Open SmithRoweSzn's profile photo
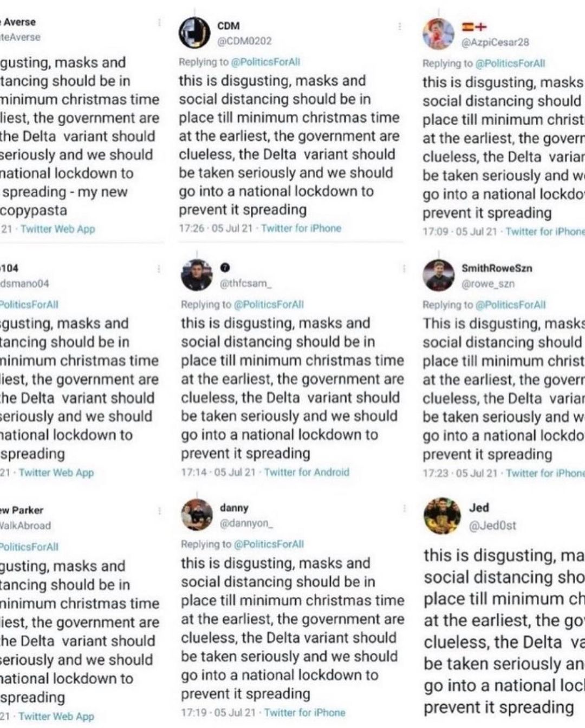The height and width of the screenshot is (728, 585). tap(438, 275)
